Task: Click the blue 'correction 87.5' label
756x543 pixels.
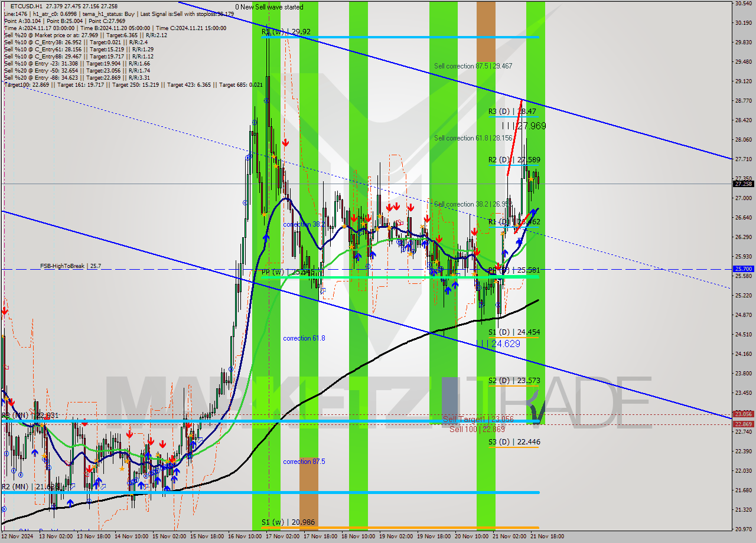Action: (304, 462)
